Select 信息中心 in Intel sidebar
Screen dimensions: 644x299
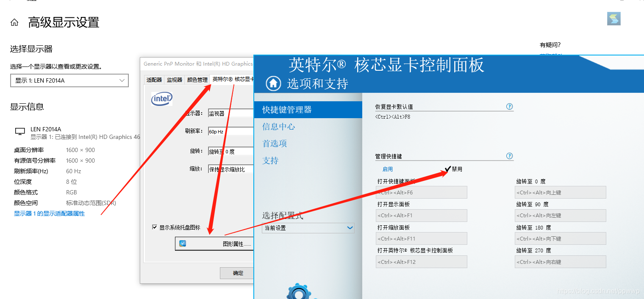278,127
